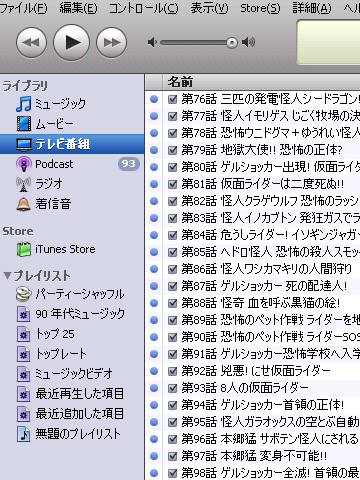
Task: Open the 無題のプレイリスト playlist icon
Action: [24, 434]
